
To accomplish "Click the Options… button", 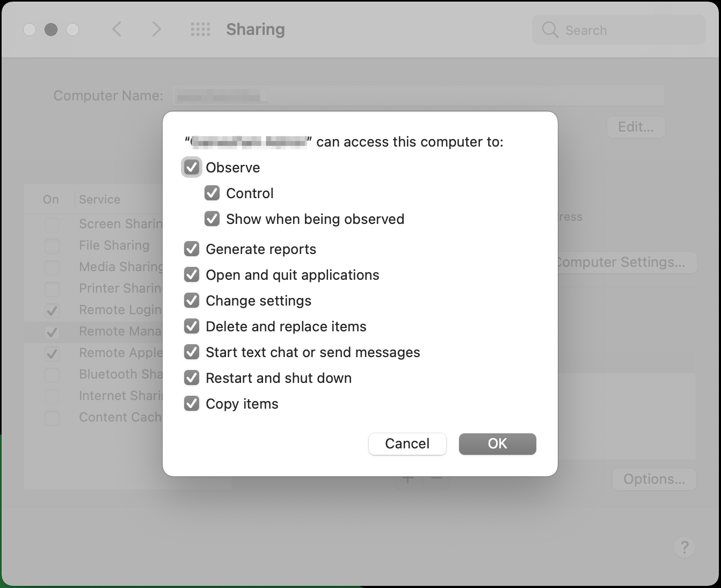I will 654,480.
